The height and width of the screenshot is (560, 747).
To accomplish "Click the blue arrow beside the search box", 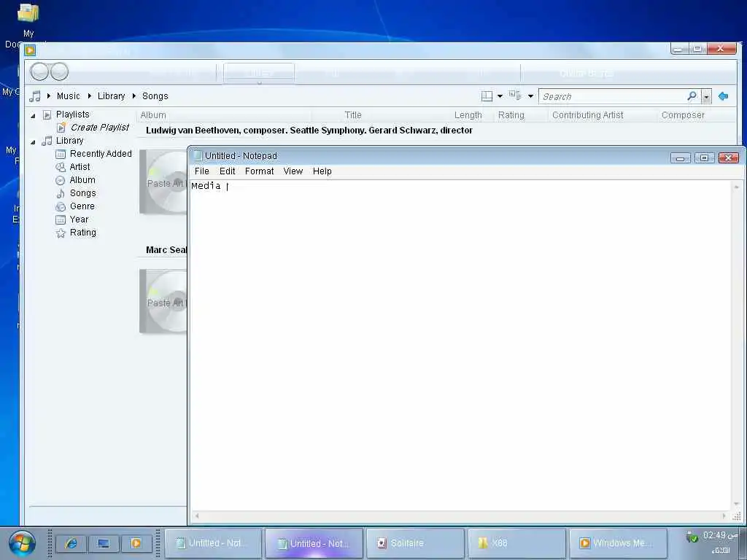I will pyautogui.click(x=723, y=96).
